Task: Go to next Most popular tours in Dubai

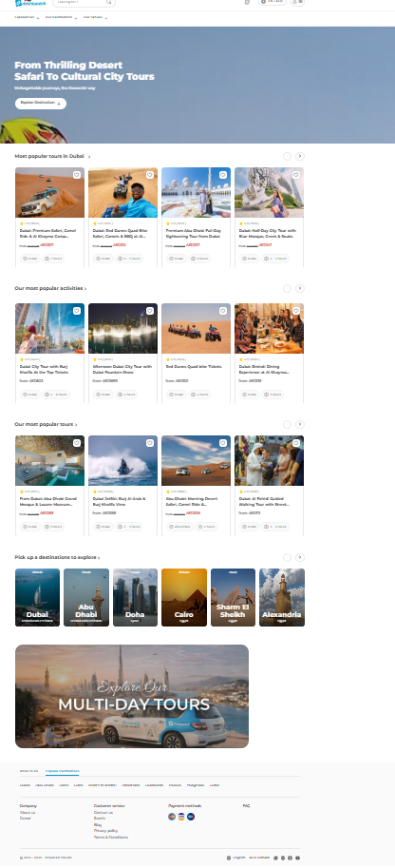Action: click(300, 157)
